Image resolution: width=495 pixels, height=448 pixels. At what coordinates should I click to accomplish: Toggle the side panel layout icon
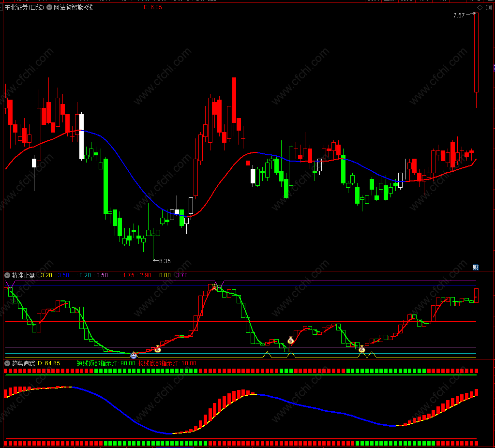(488, 8)
